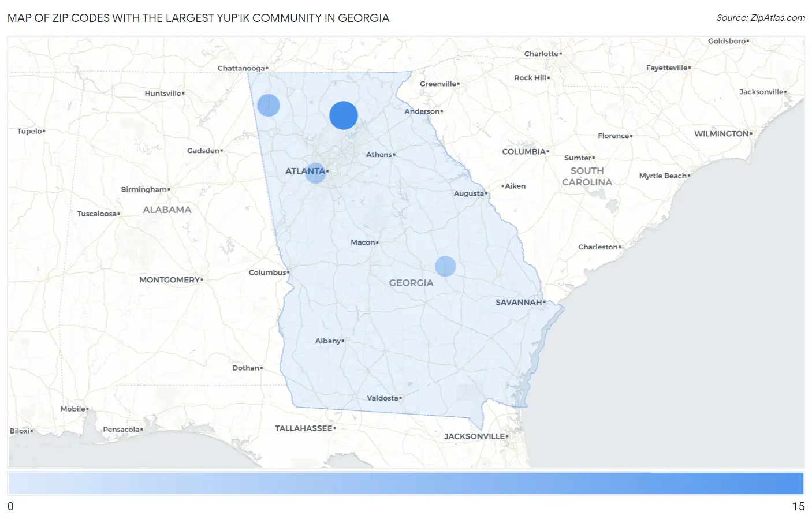Click the Jacksonville label in North Carolina
812x519 pixels.
761,92
